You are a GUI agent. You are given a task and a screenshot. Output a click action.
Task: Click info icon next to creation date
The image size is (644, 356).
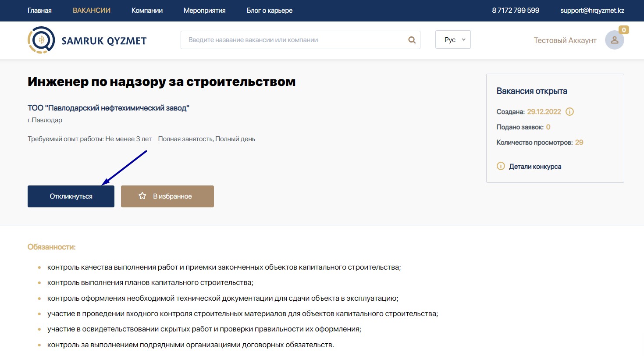coord(569,112)
